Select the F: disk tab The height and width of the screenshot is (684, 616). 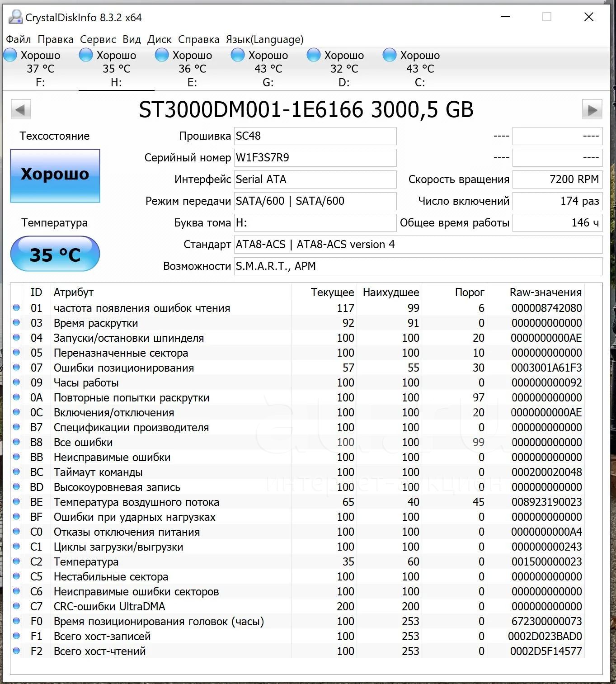[x=41, y=69]
